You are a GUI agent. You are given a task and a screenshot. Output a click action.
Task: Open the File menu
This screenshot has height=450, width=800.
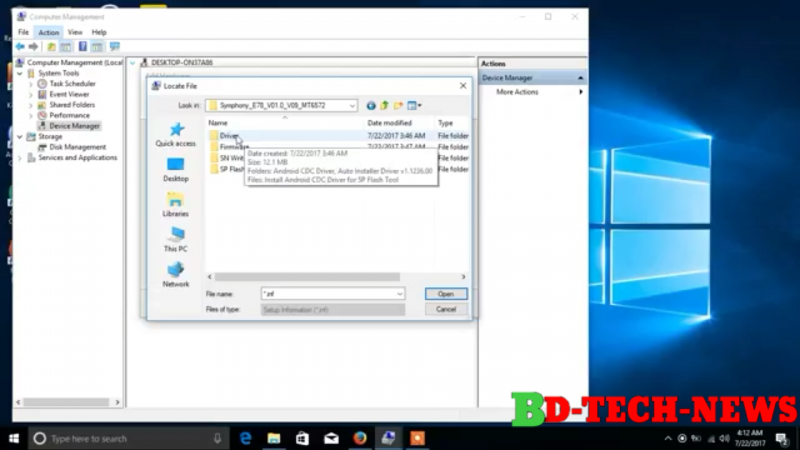(x=23, y=32)
